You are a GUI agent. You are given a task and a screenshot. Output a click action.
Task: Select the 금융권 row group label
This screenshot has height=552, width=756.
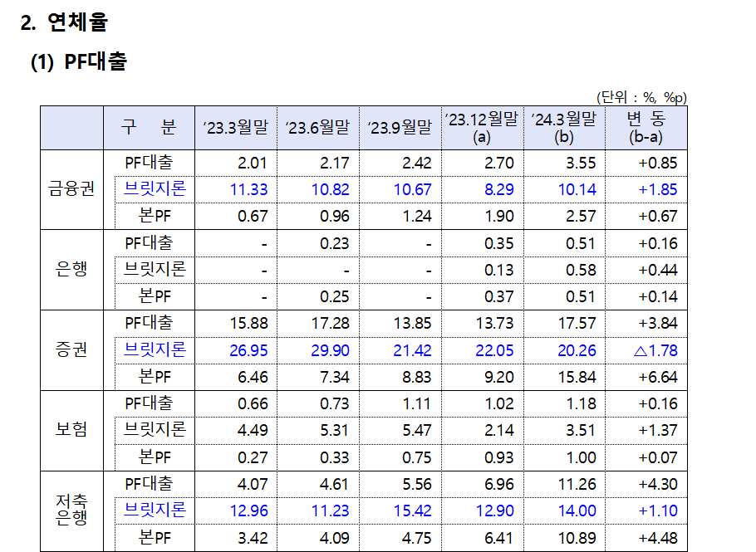pos(71,189)
